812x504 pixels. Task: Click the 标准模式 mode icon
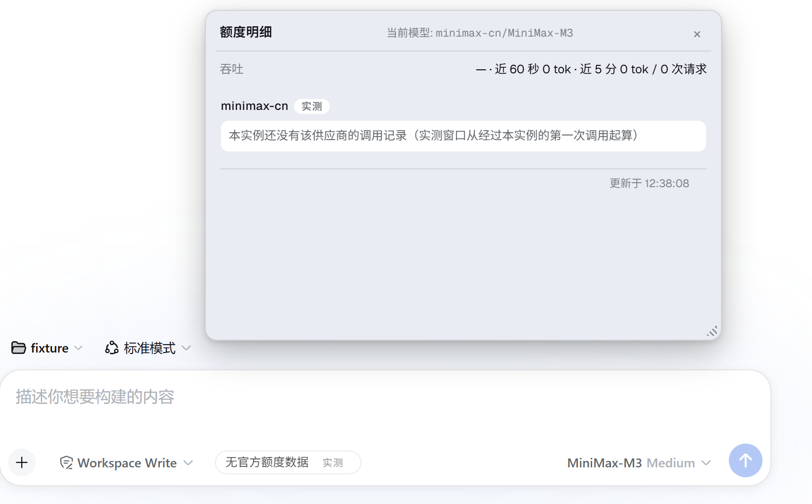pyautogui.click(x=111, y=348)
